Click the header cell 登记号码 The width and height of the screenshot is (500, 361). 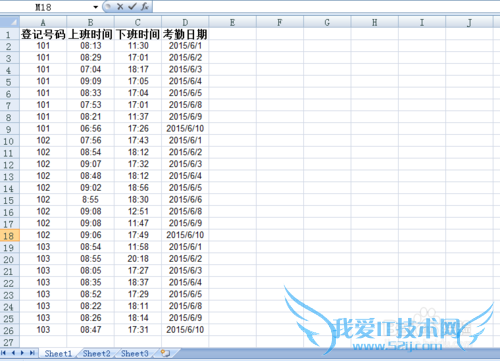coord(43,34)
